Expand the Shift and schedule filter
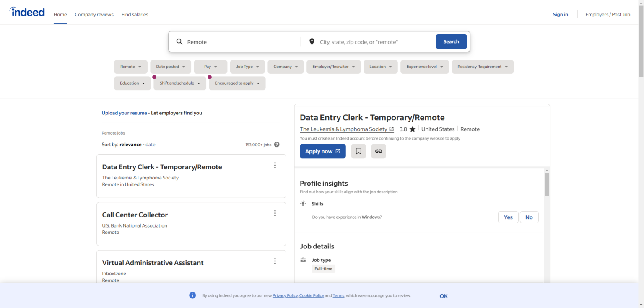Viewport: 644px width, 308px height. pyautogui.click(x=179, y=83)
